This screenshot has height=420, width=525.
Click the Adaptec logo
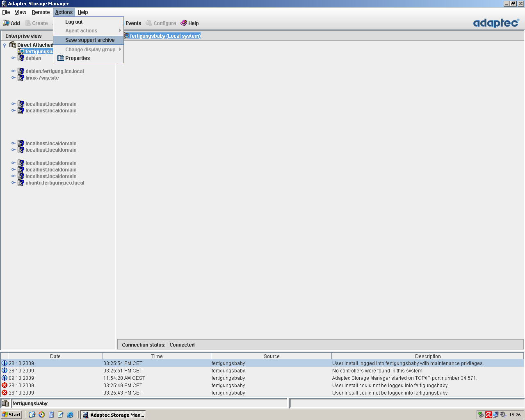(496, 23)
